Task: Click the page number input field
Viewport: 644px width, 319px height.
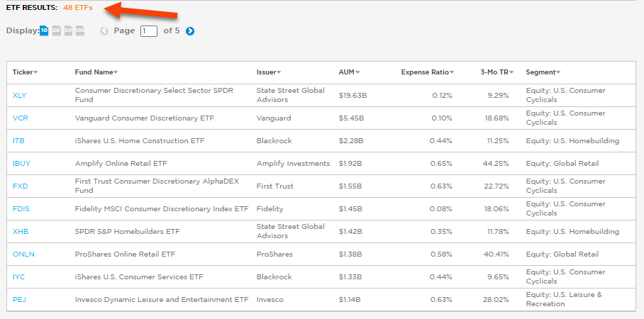Action: tap(149, 31)
